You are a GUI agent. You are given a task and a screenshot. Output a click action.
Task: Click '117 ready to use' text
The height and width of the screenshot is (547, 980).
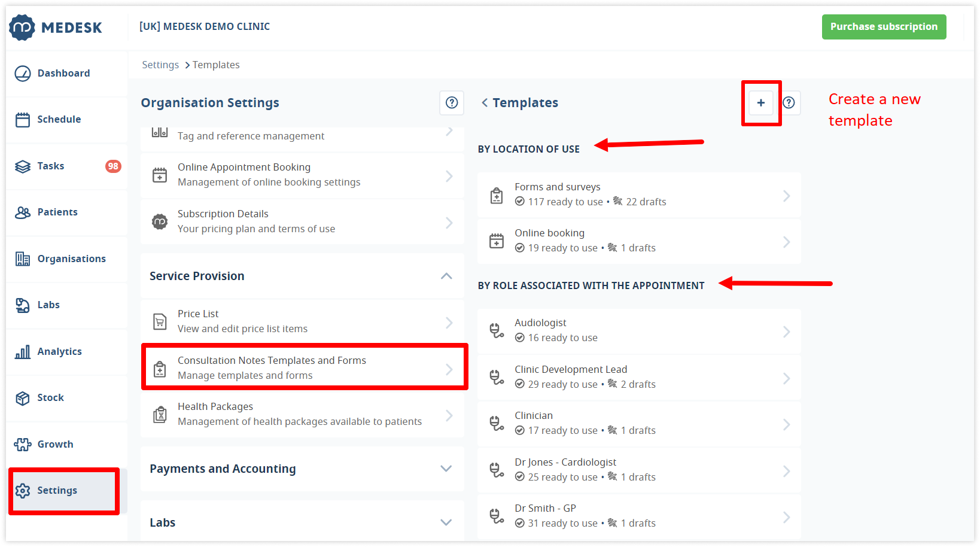click(565, 202)
